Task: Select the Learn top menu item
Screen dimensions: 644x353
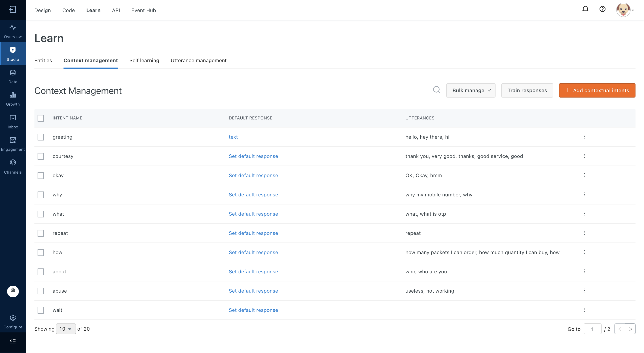Action: click(93, 10)
